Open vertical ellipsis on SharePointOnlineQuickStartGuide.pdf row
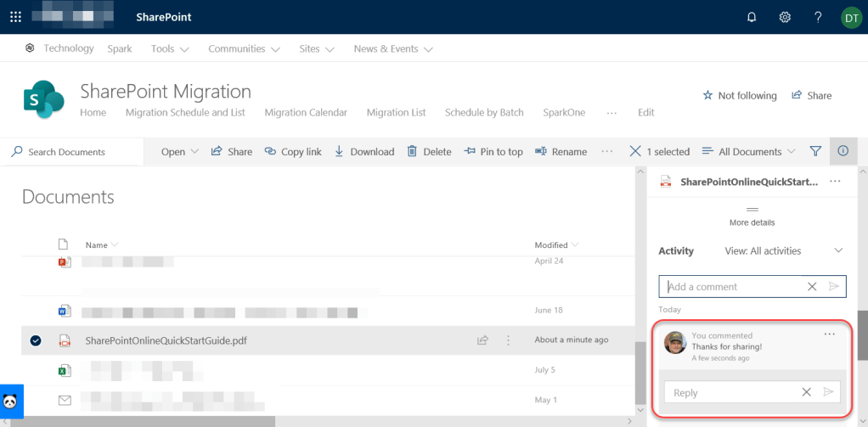Image resolution: width=868 pixels, height=427 pixels. click(508, 340)
